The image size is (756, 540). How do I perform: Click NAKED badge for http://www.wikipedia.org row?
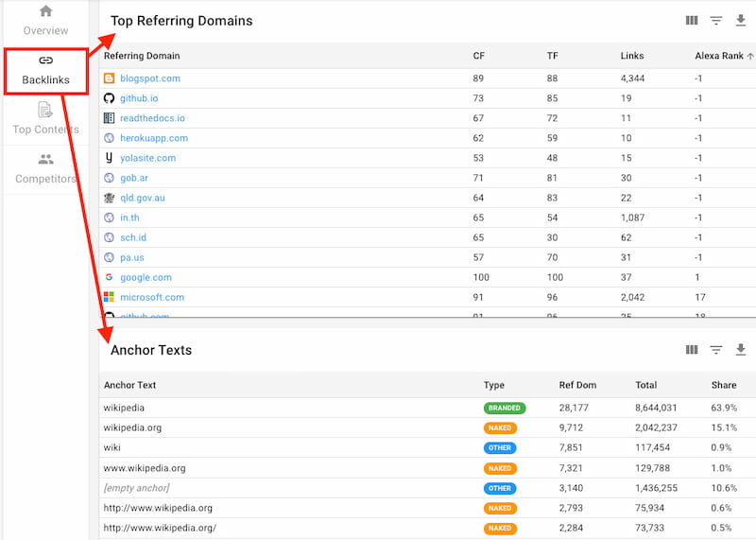pos(500,508)
